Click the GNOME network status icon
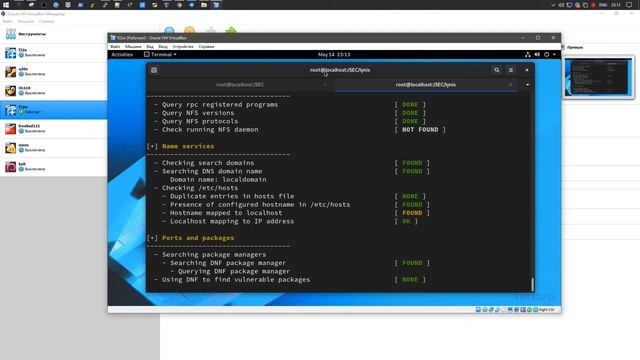The height and width of the screenshot is (360, 640). [527, 54]
